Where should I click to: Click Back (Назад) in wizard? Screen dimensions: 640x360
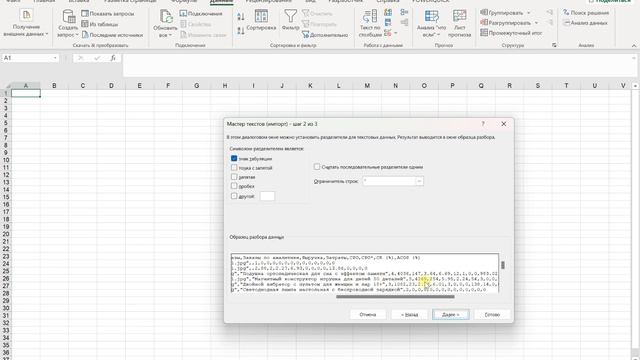pos(409,315)
